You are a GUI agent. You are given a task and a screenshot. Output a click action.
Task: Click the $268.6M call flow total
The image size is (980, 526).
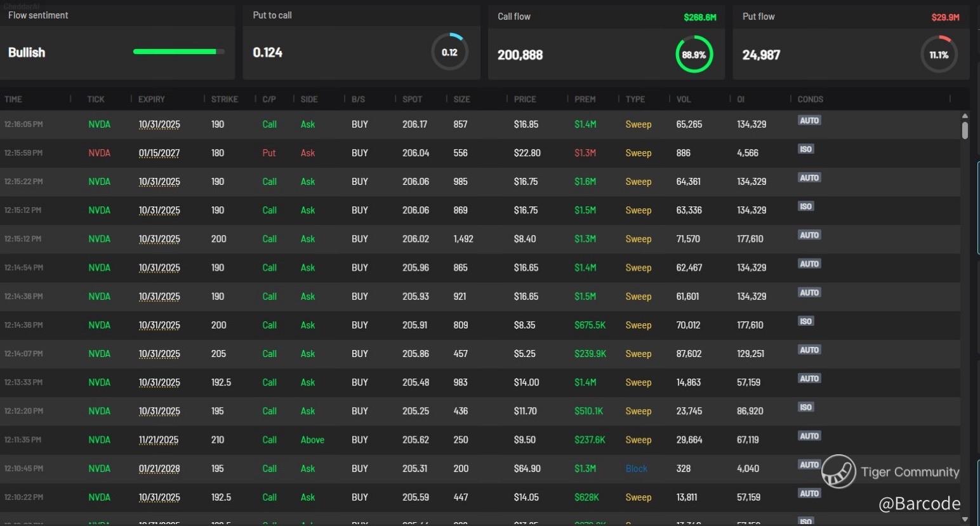tap(700, 17)
